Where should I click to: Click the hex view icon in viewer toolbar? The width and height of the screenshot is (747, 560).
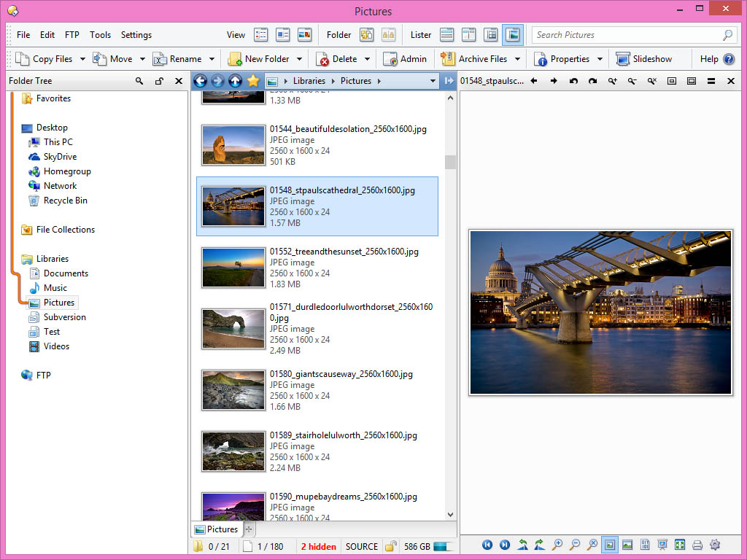(x=645, y=545)
